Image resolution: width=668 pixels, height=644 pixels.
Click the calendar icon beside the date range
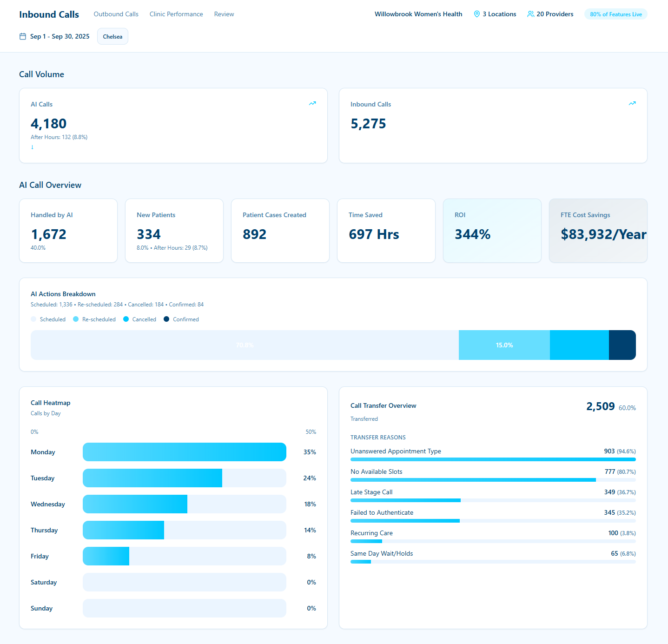23,36
